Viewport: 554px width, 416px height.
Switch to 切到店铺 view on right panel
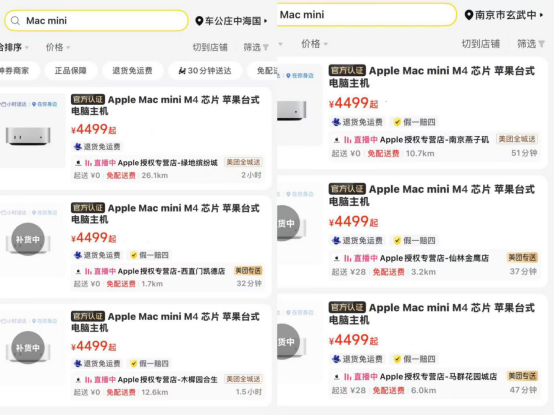click(x=481, y=44)
